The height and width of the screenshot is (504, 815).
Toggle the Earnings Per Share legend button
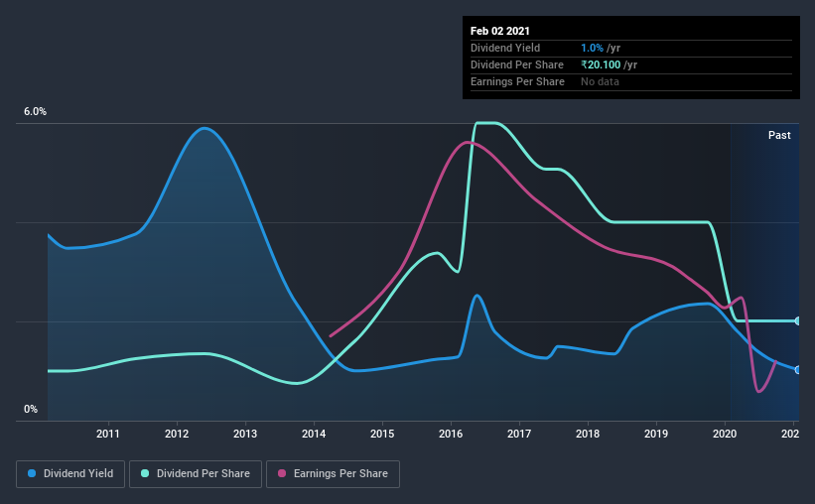tap(333, 474)
